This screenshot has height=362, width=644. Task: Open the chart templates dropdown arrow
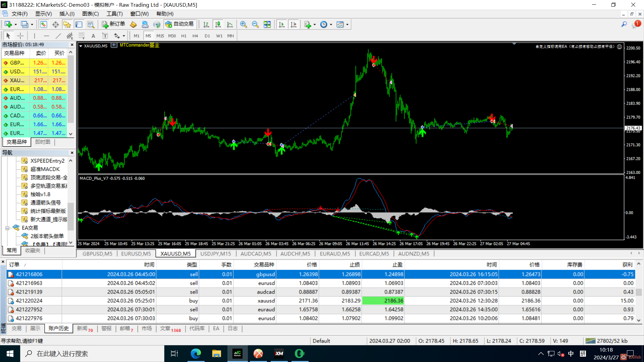[347, 24]
